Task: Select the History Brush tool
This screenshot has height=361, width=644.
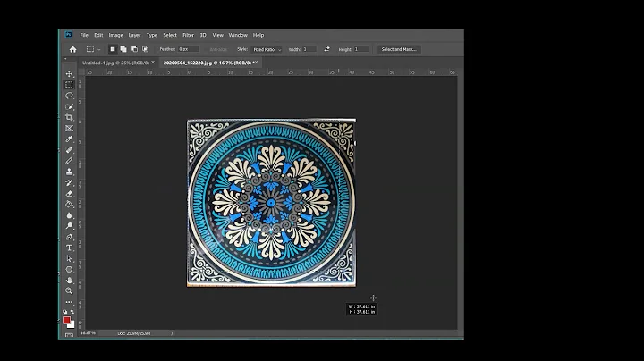Action: tap(69, 182)
